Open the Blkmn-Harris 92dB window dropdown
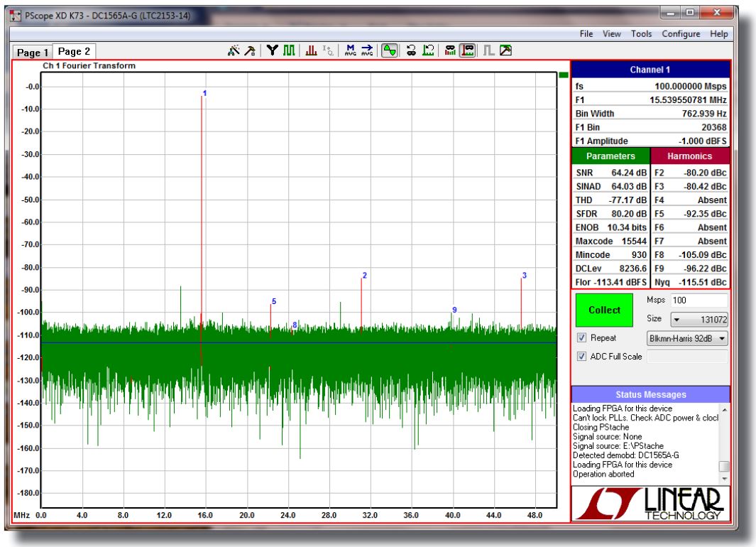The image size is (756, 547). [x=687, y=339]
